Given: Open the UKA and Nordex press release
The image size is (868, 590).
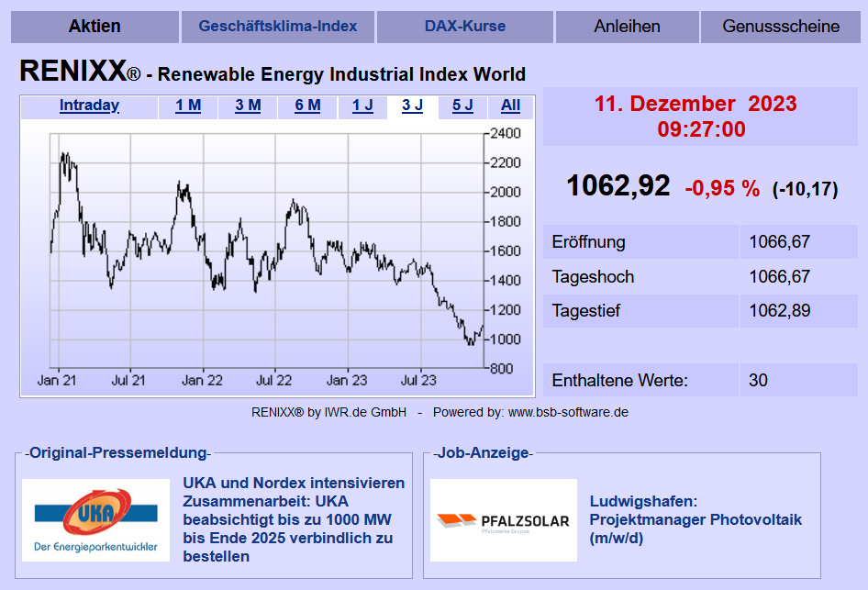Looking at the screenshot, I should [294, 519].
